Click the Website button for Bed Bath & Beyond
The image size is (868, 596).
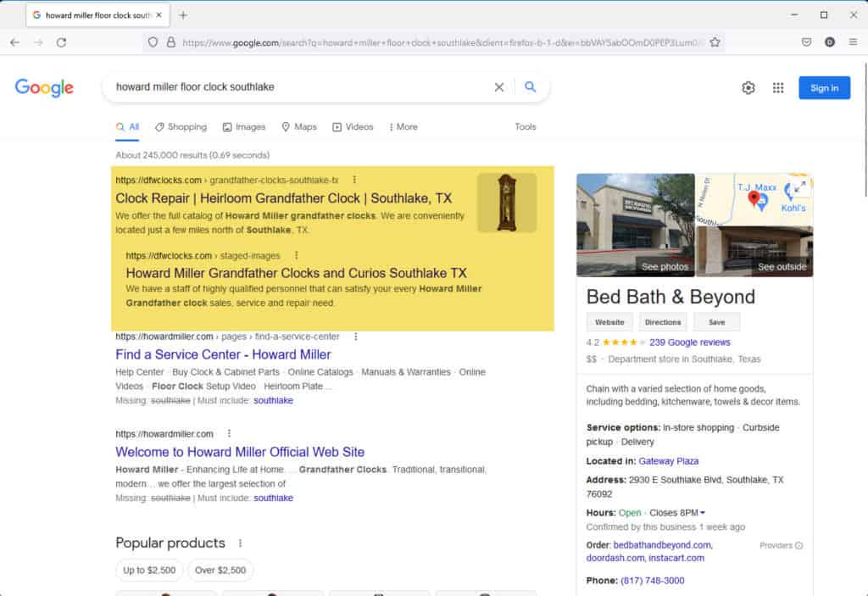[x=609, y=322]
